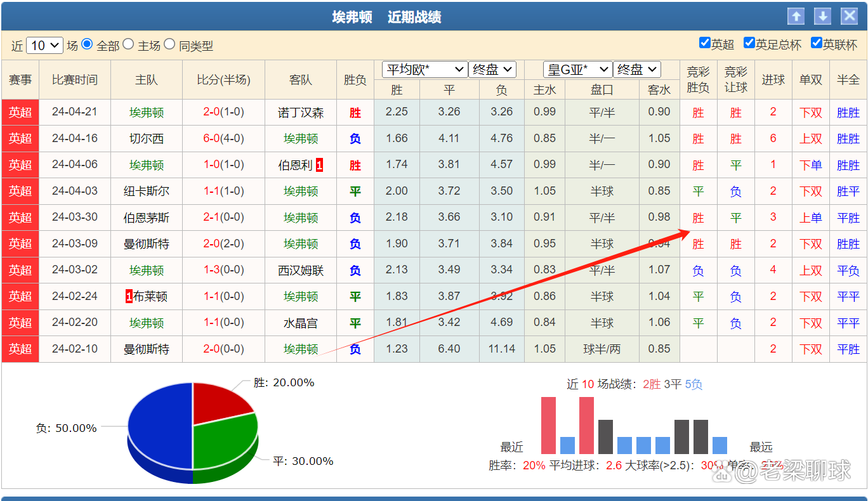Click red card icon beside 布莱顿
The image size is (868, 501).
[129, 296]
